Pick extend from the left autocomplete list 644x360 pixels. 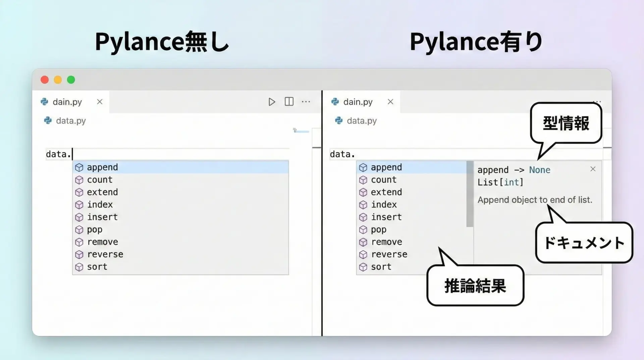point(102,192)
